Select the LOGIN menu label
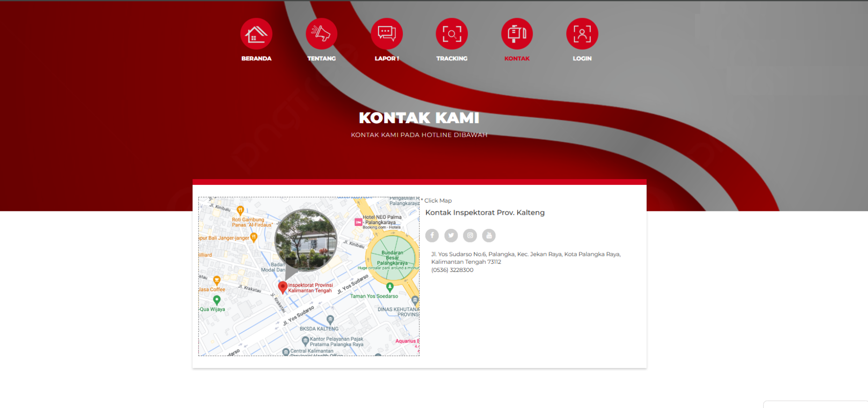868x408 pixels. click(582, 58)
